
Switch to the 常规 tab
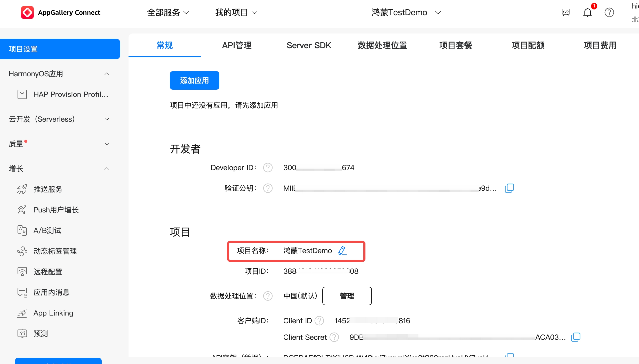pyautogui.click(x=165, y=45)
